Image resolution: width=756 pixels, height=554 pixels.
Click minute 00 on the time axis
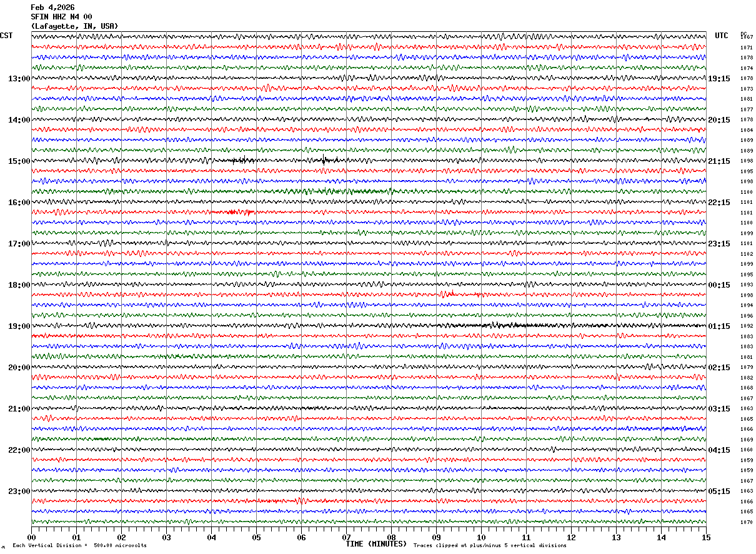[x=31, y=537]
